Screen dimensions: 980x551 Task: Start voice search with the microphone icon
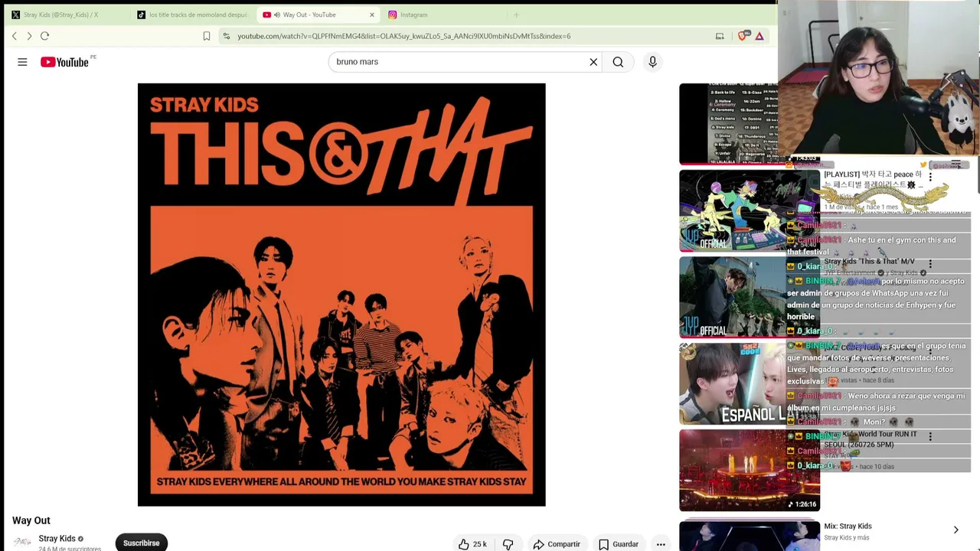pyautogui.click(x=652, y=62)
